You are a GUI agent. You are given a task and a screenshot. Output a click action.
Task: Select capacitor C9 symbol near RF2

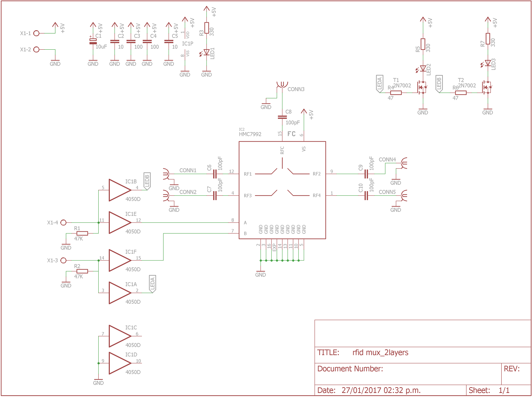tap(366, 174)
